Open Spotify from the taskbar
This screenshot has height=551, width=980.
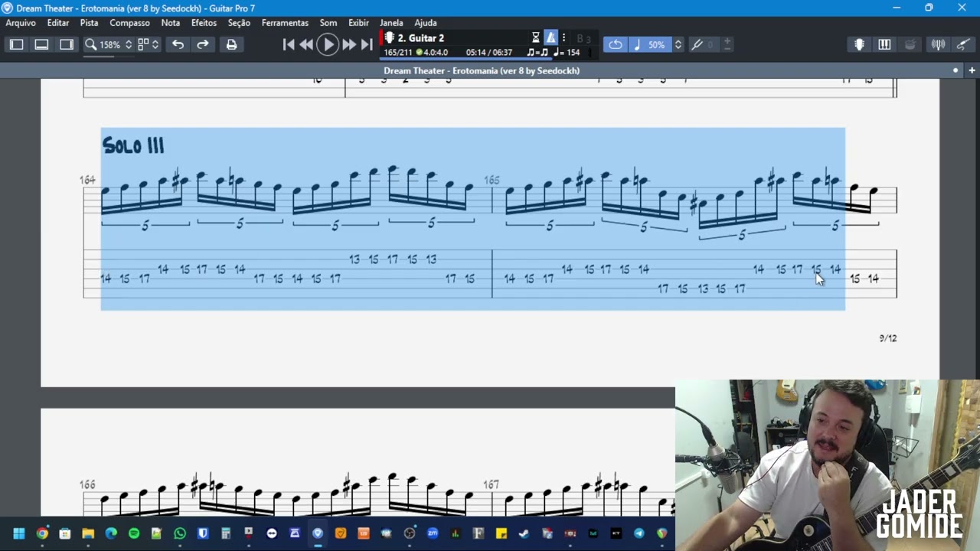pyautogui.click(x=134, y=533)
